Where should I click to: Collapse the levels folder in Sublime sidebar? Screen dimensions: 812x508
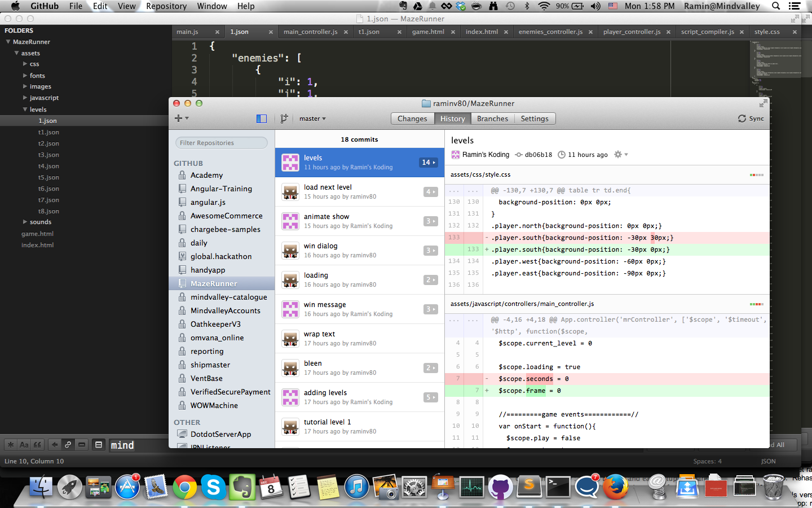coord(25,110)
